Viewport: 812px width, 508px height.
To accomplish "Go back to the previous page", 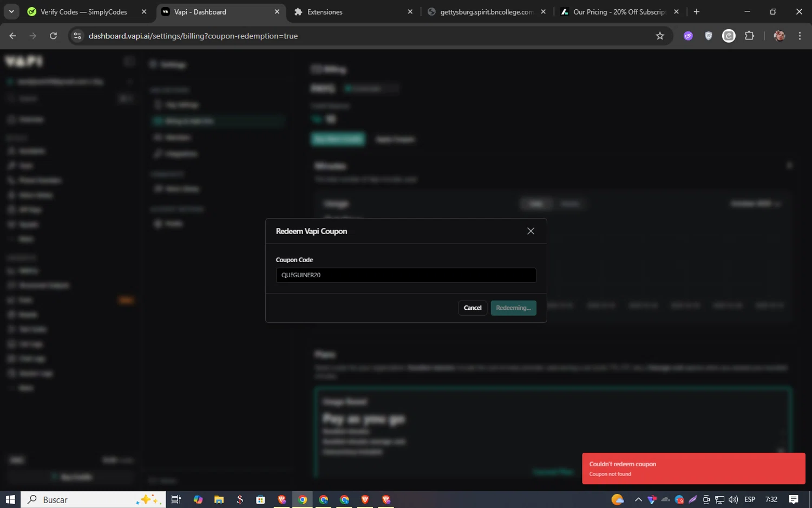I will pyautogui.click(x=13, y=36).
